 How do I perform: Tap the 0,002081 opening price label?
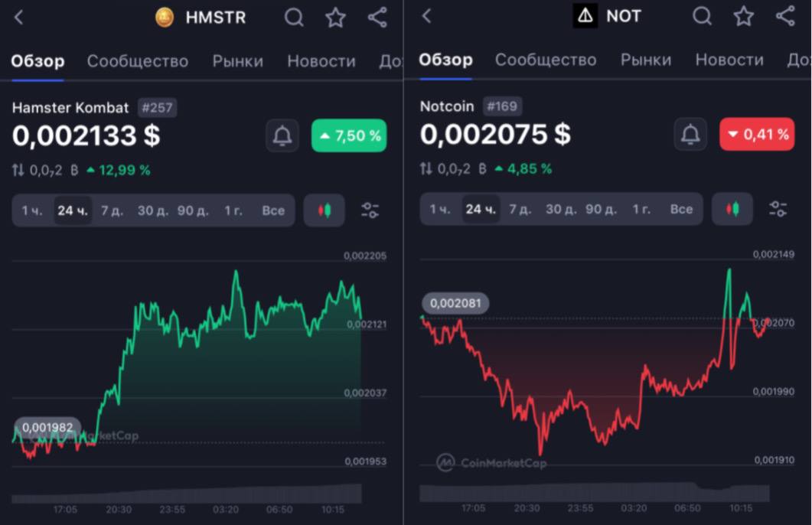point(455,303)
